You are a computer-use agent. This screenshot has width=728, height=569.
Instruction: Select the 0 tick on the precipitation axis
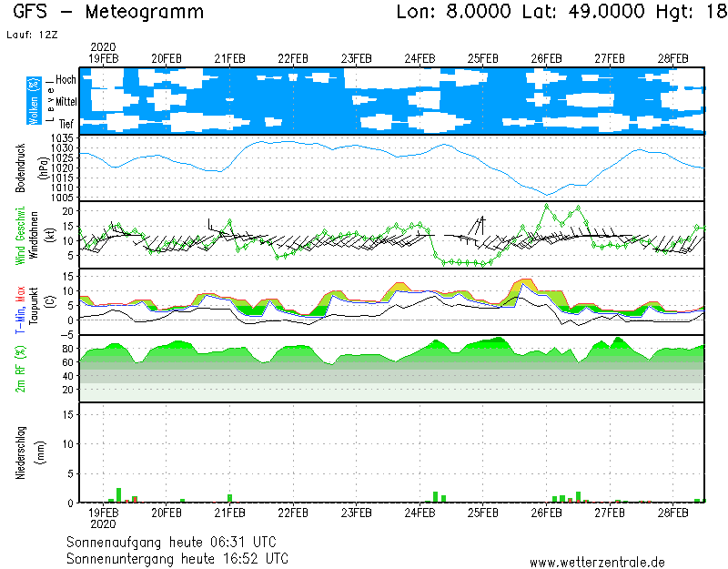coord(71,503)
